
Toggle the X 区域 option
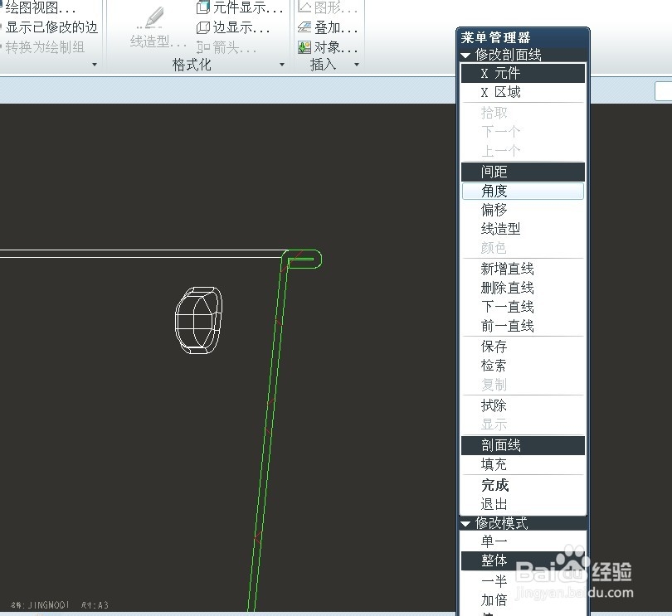click(x=522, y=92)
